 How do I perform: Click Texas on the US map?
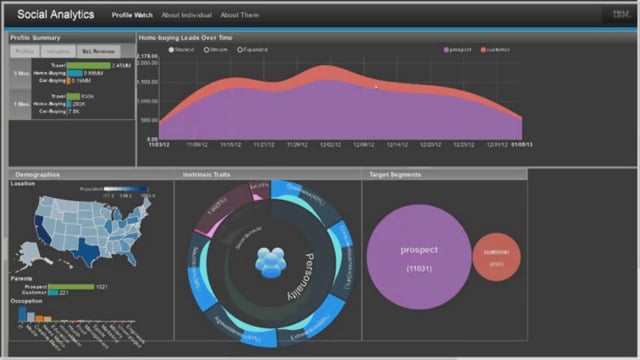point(87,250)
